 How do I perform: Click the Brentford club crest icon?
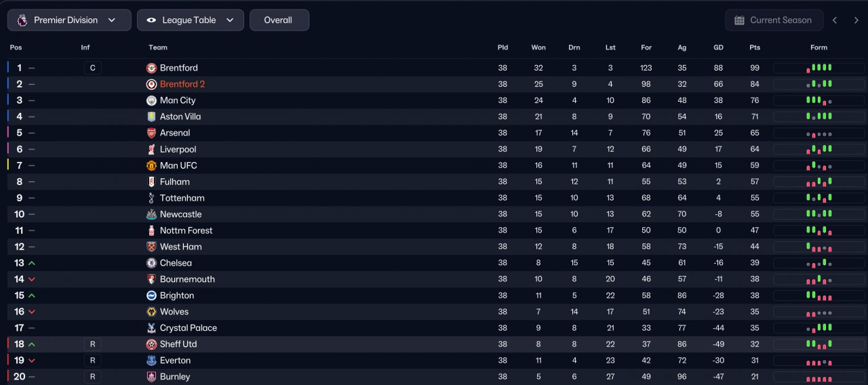coord(151,68)
